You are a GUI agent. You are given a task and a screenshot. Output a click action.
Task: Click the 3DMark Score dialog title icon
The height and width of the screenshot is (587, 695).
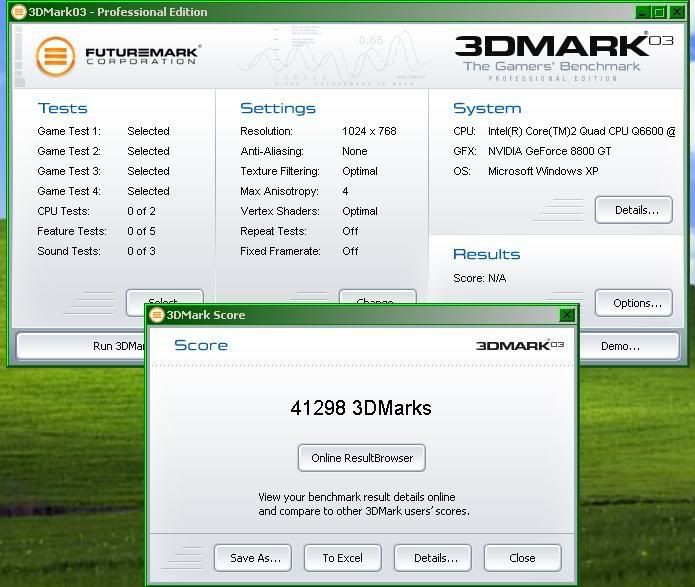(x=156, y=315)
